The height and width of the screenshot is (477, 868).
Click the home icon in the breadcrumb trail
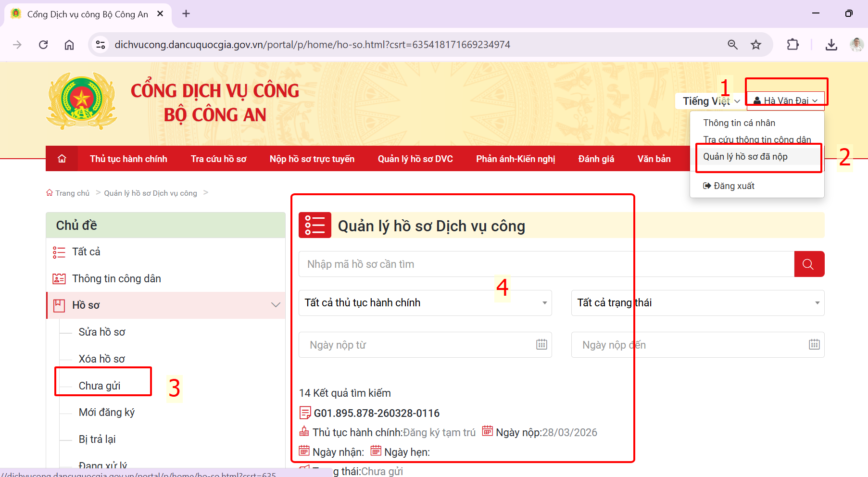coord(50,192)
